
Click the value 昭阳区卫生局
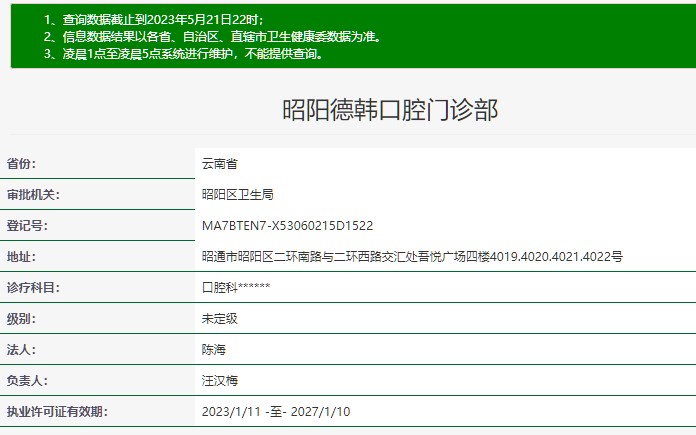click(237, 194)
